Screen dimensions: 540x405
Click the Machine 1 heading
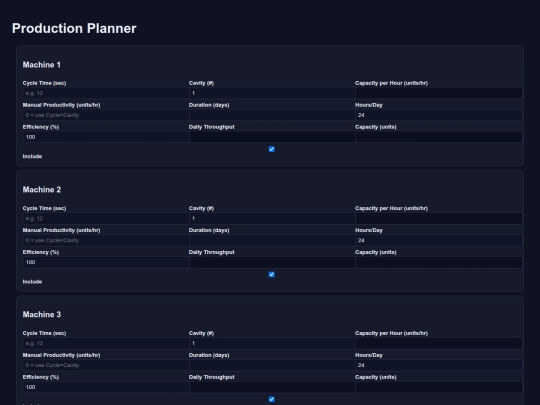42,65
